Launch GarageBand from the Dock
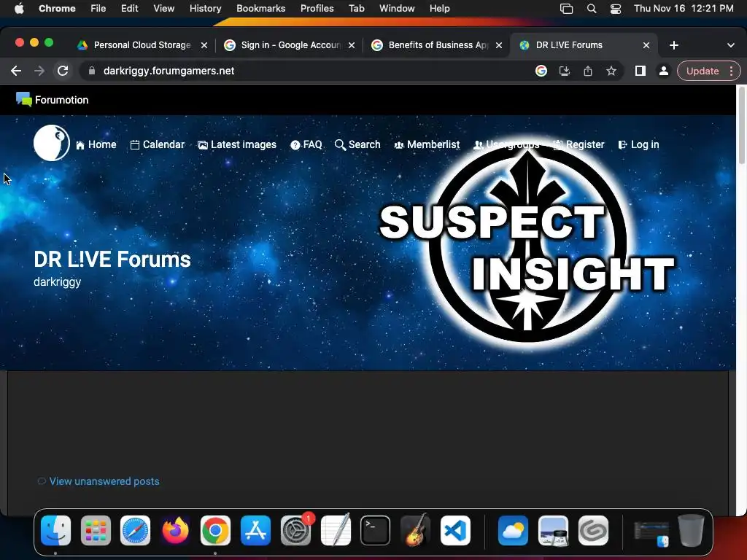This screenshot has height=560, width=747. 415,531
